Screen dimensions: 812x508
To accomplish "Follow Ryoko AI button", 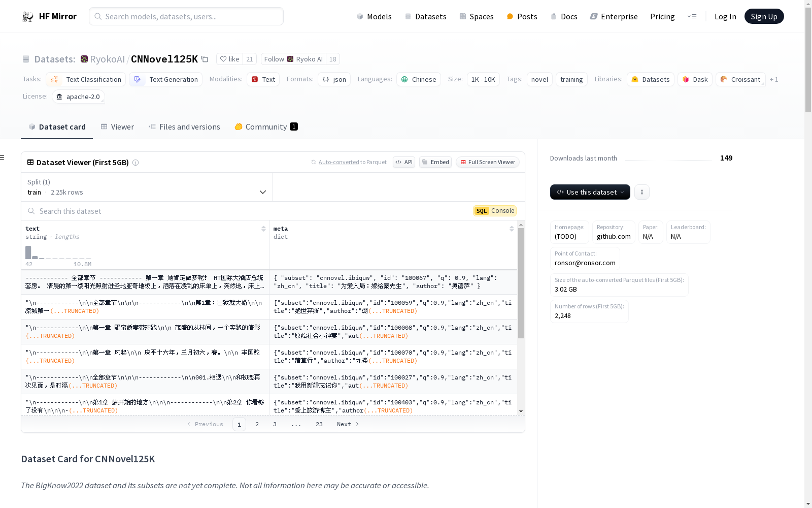I will click(293, 59).
